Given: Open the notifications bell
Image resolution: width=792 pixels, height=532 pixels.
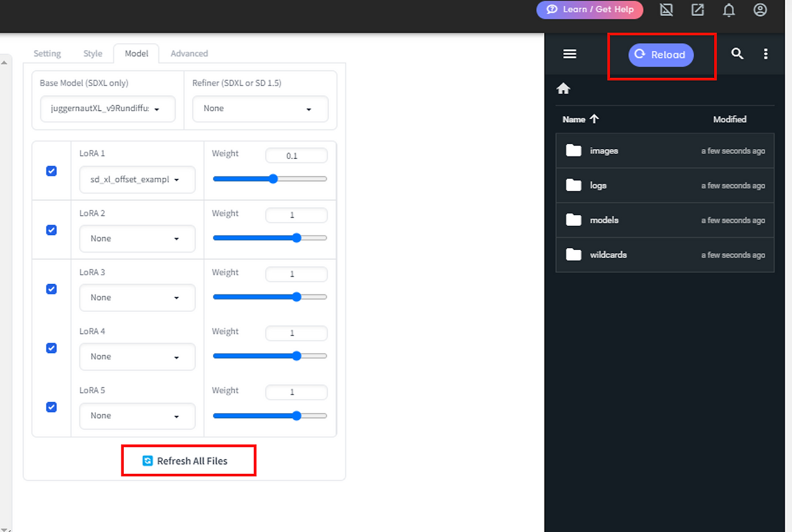Looking at the screenshot, I should pos(729,10).
